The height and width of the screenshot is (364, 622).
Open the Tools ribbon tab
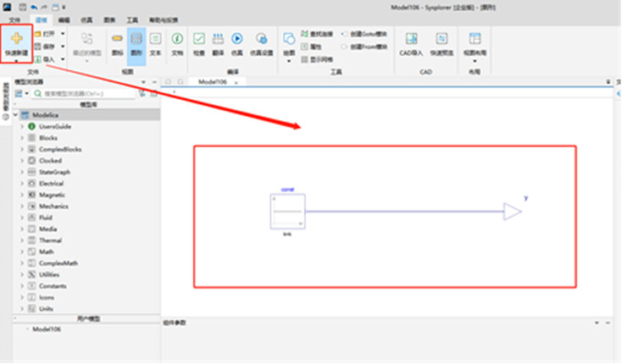point(132,19)
